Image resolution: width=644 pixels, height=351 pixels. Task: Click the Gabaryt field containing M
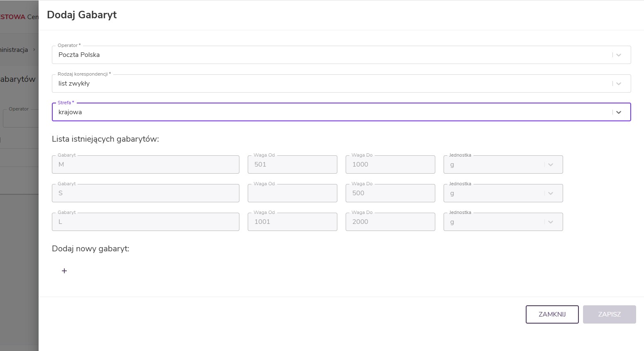click(x=145, y=164)
